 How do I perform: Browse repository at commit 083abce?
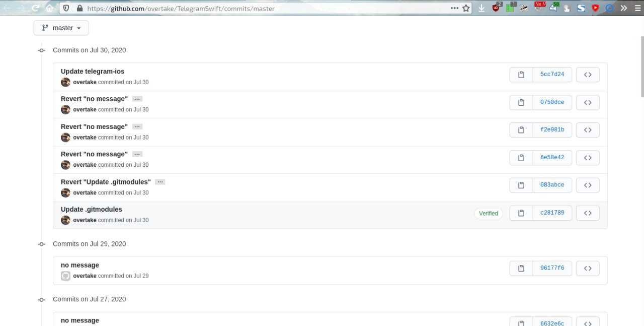point(588,185)
